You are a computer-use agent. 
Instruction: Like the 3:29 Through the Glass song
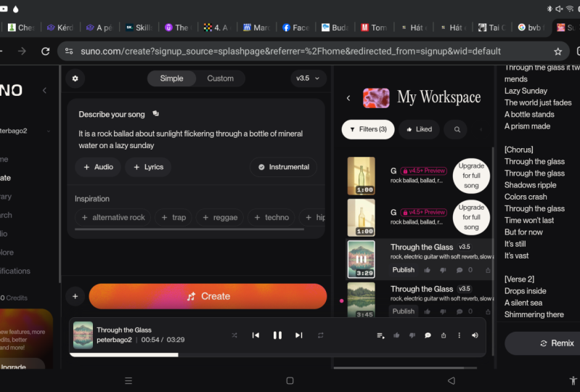click(428, 270)
